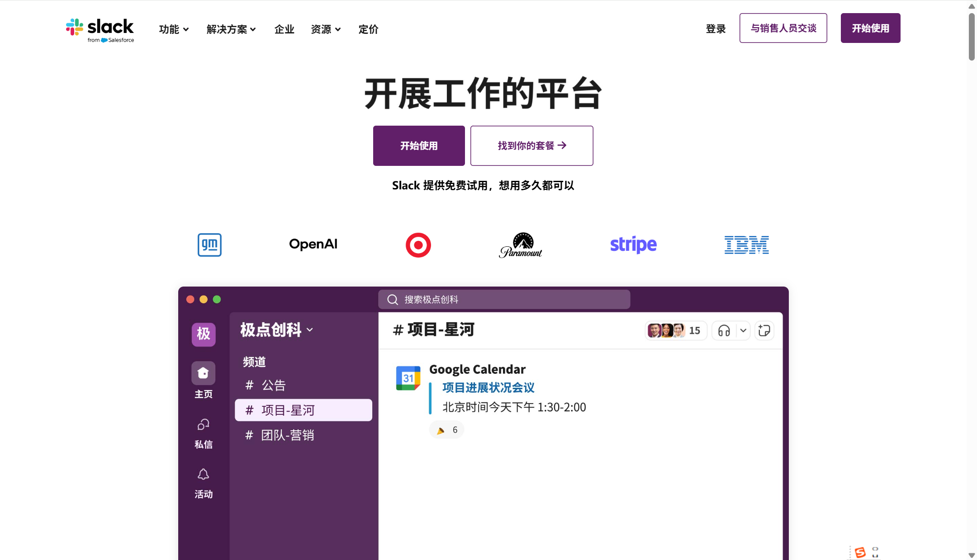Create a canvas using the new-note icon
The image size is (977, 560).
764,330
